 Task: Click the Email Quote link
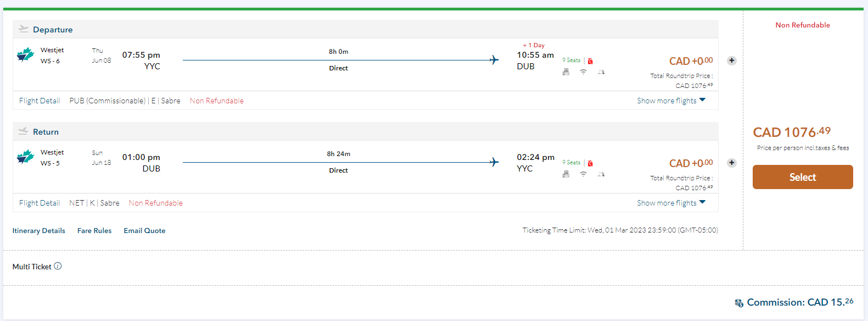point(144,231)
